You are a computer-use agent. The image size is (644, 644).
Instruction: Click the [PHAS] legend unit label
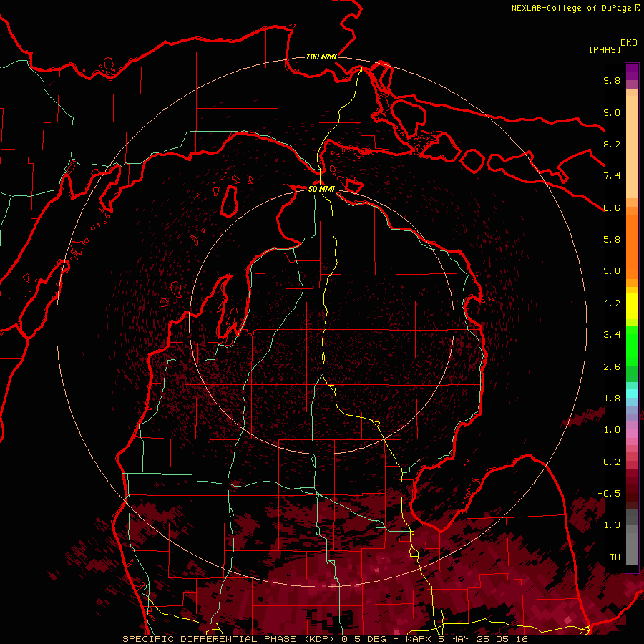tap(605, 49)
